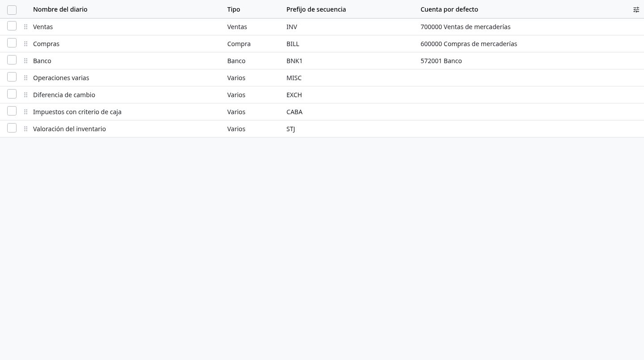Open the optional columns settings icon
This screenshot has width=644, height=360.
[636, 9]
